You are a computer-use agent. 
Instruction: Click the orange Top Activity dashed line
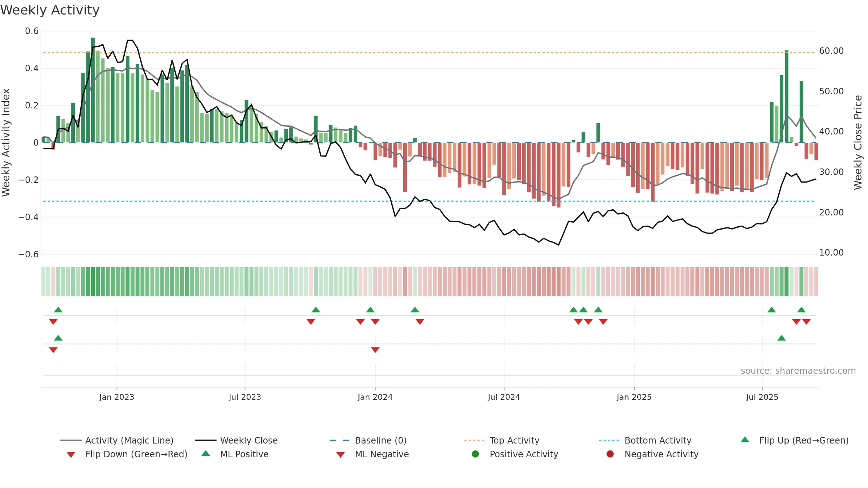coord(430,52)
